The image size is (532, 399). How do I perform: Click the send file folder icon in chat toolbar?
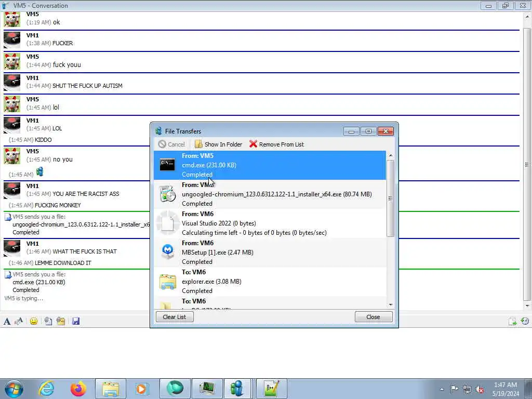[61, 321]
